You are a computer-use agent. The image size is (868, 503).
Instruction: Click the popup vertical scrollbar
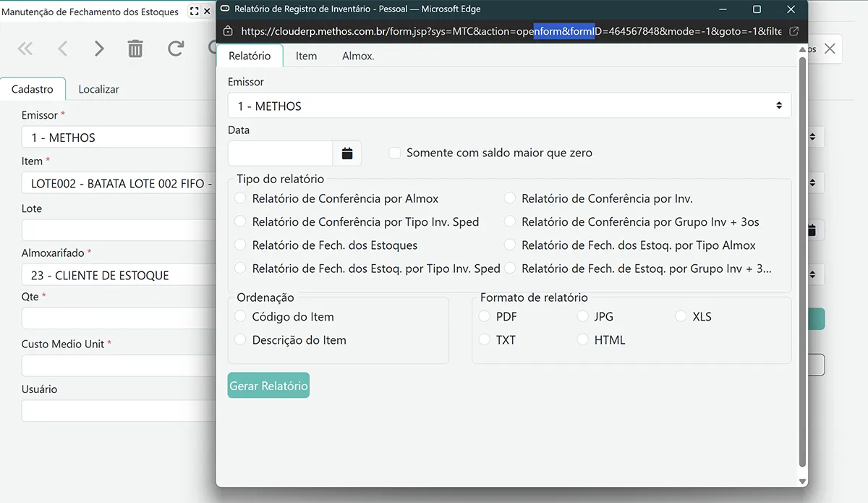click(x=801, y=261)
